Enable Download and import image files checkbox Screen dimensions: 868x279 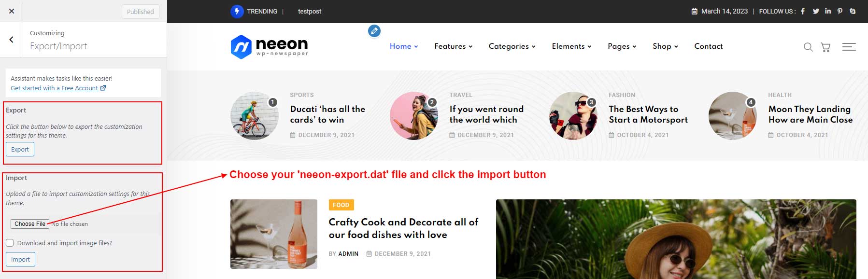[x=10, y=243]
